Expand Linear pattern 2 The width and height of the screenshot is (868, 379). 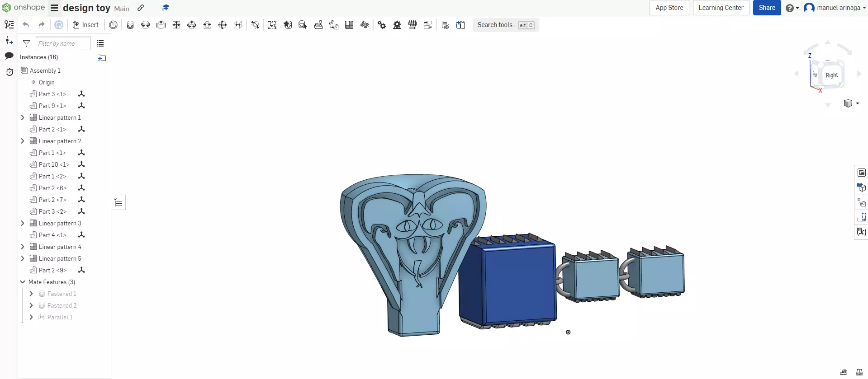coord(23,141)
